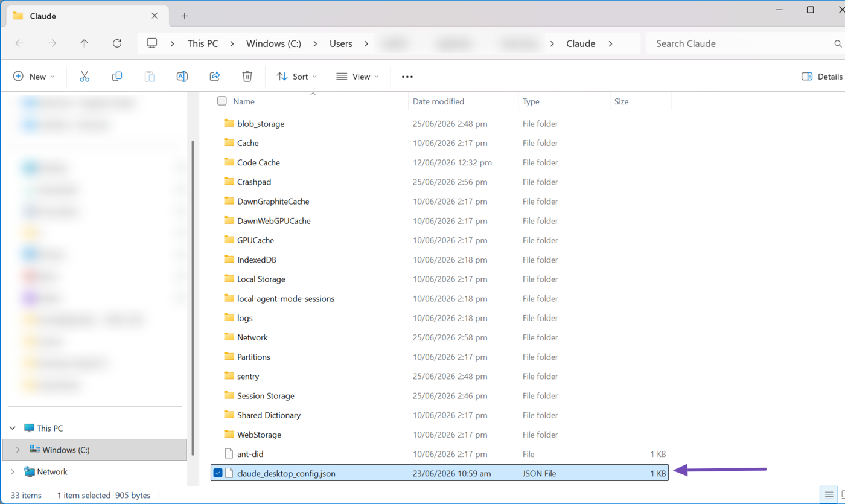Open the New dropdown menu
Screen dimensions: 845x504
[34, 77]
